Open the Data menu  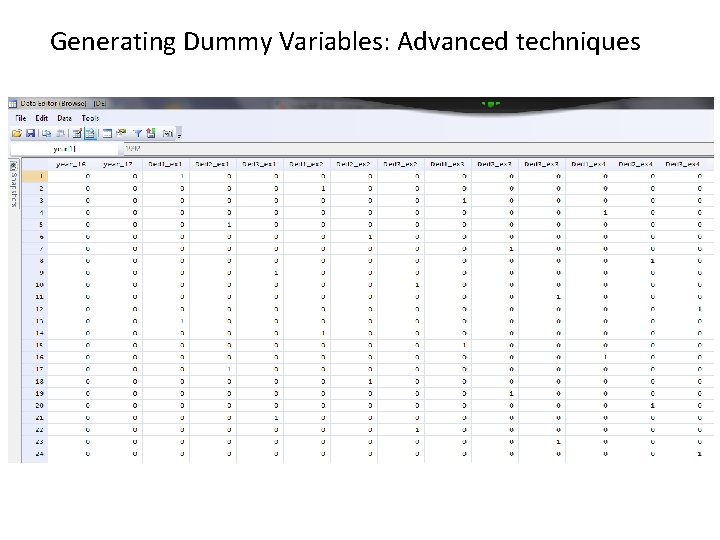(x=64, y=118)
